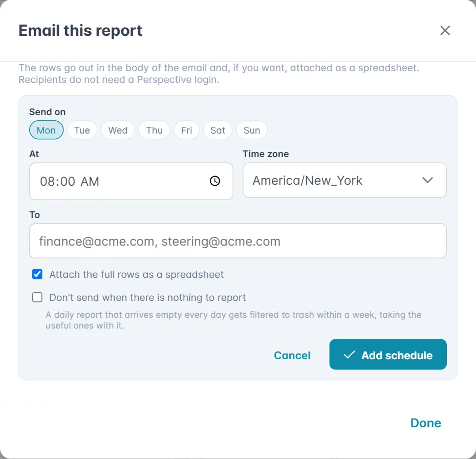This screenshot has width=476, height=459.
Task: Close the Email this report dialog
Action: [x=445, y=30]
